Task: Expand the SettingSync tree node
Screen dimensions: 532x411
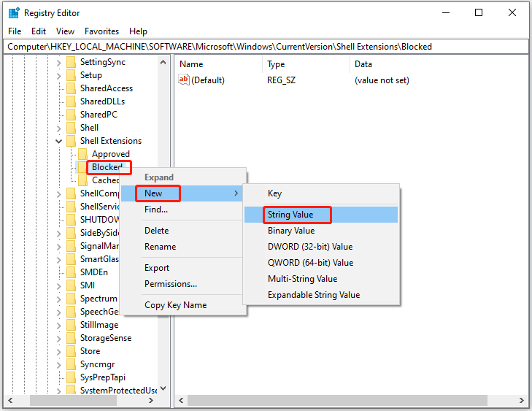Action: (58, 63)
